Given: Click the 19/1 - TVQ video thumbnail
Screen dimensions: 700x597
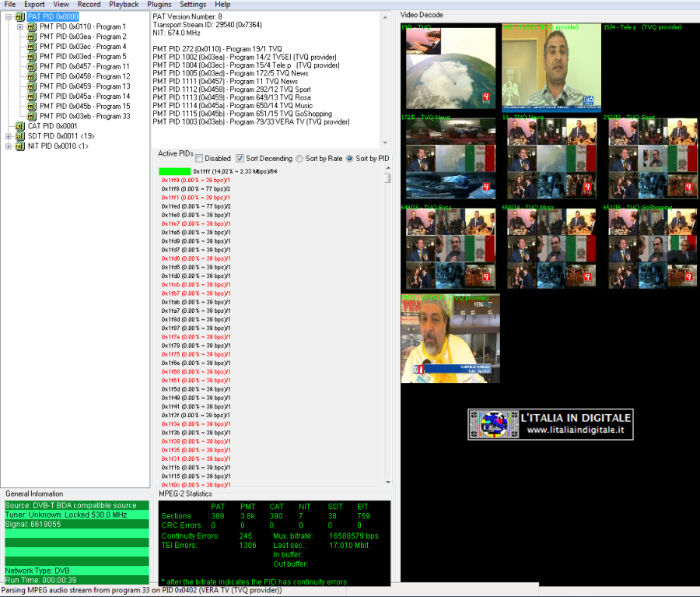Looking at the screenshot, I should tap(450, 68).
